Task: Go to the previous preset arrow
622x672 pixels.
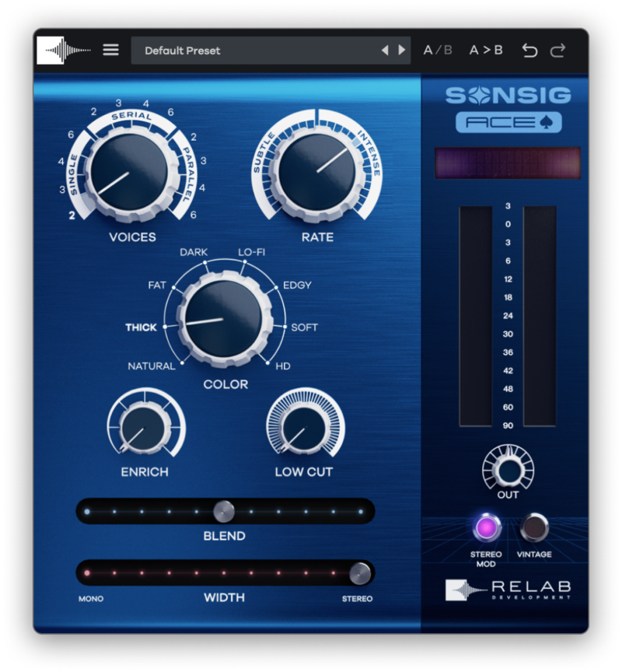Action: (385, 50)
